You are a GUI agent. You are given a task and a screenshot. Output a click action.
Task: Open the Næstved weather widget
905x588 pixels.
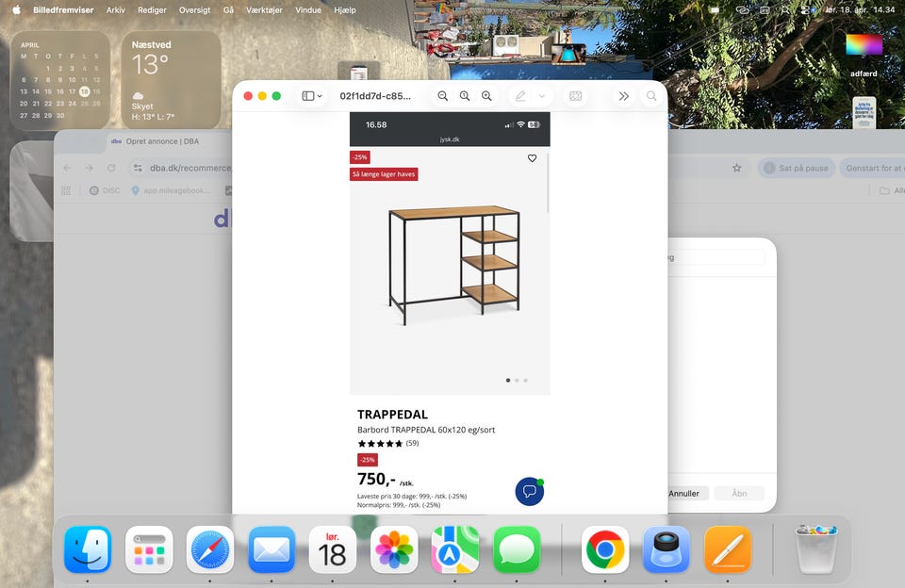171,80
